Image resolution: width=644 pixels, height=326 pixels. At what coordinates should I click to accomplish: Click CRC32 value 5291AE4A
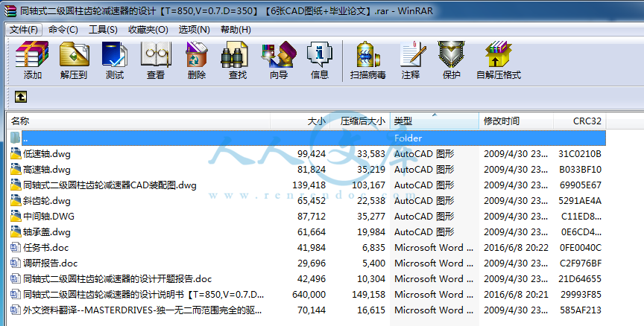(580, 201)
